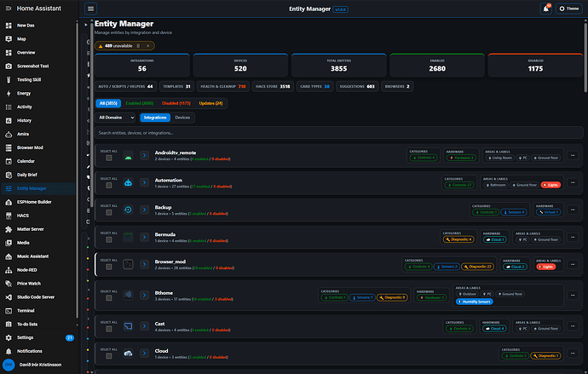Image resolution: width=588 pixels, height=374 pixels.
Task: Check Select All for Cloud
Action: pos(109,356)
